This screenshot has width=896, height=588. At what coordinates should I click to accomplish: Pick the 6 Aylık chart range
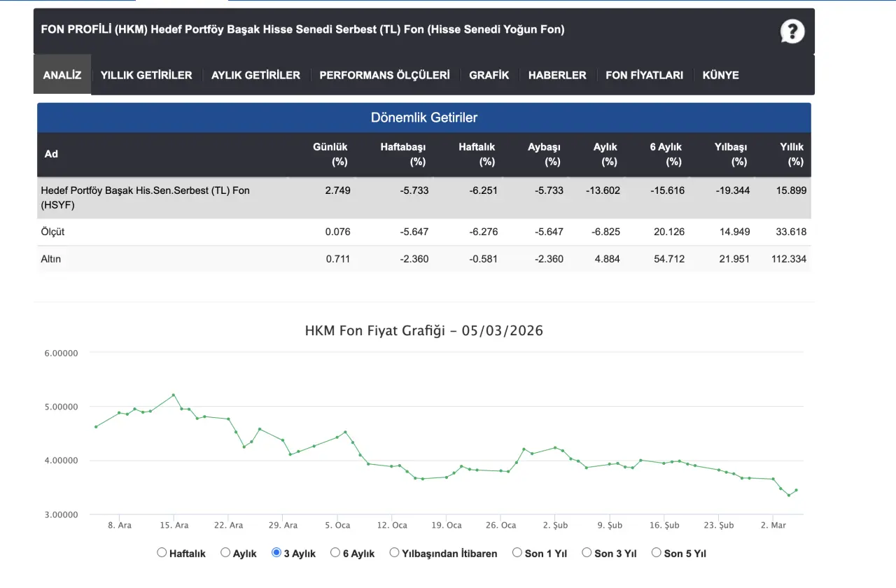[335, 552]
